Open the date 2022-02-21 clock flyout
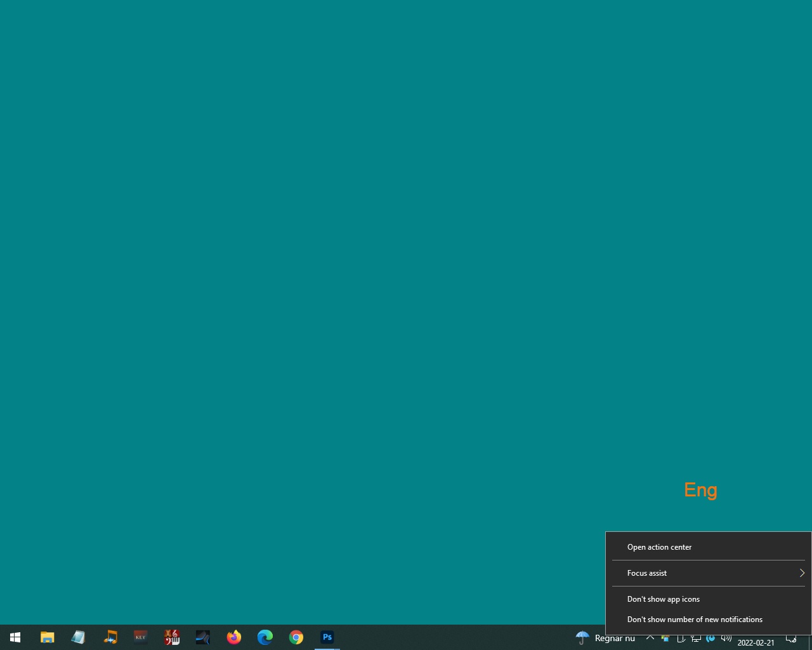812x650 pixels. pos(756,642)
